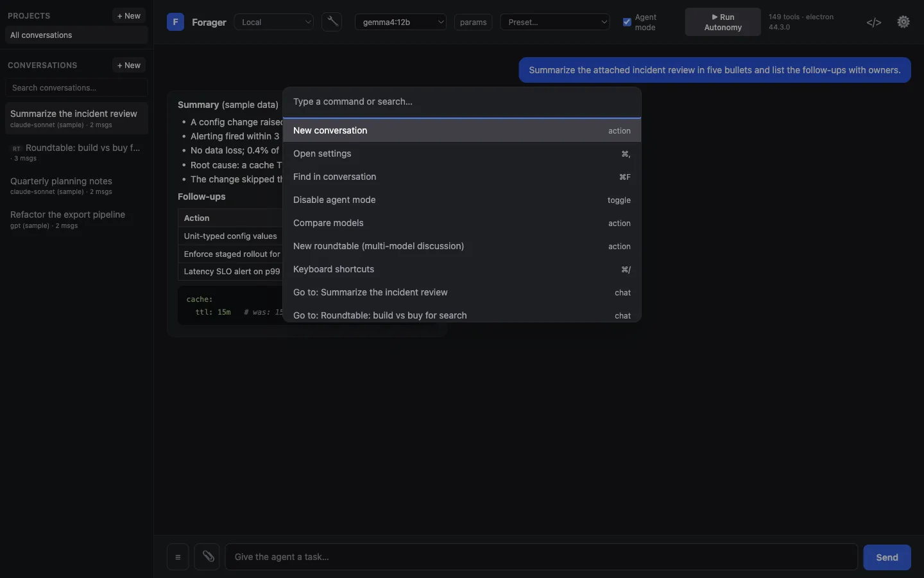Click the params button
924x578 pixels.
pyautogui.click(x=473, y=22)
